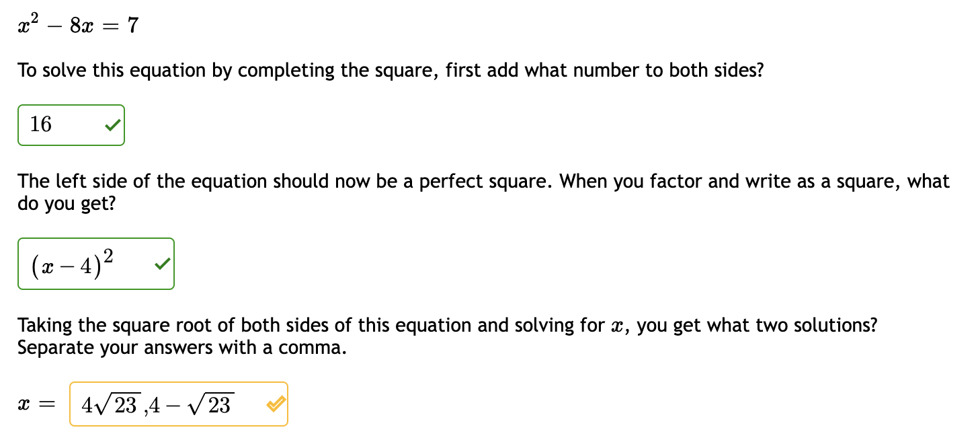
Task: Select the solutions answer box with square roots
Action: [x=178, y=404]
